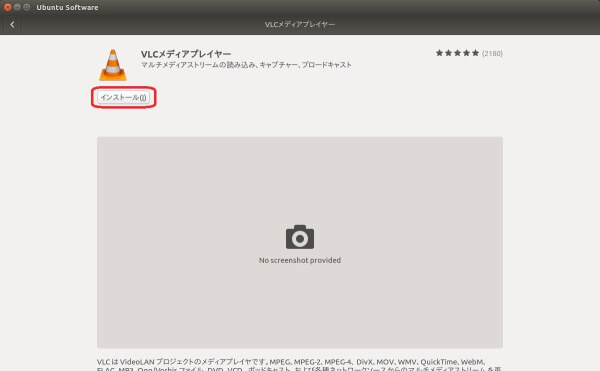Click the camera placeholder icon

(x=300, y=237)
